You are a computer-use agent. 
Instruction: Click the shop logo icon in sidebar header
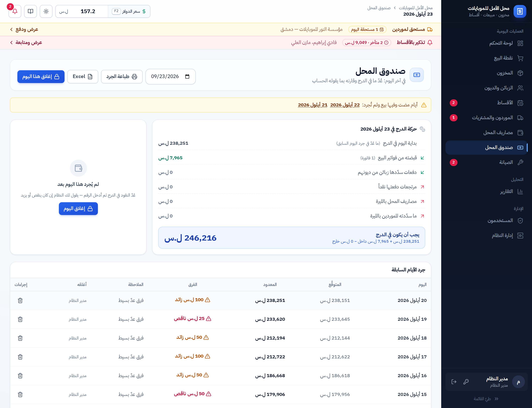(x=520, y=11)
